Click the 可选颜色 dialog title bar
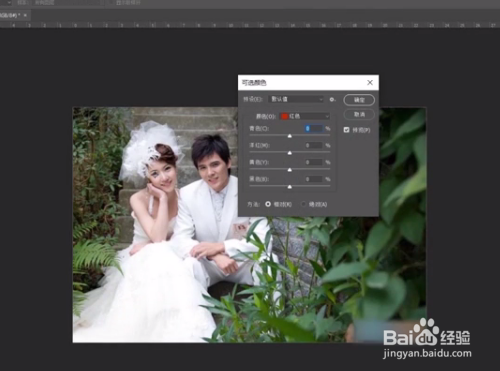This screenshot has height=371, width=500. pyautogui.click(x=308, y=82)
